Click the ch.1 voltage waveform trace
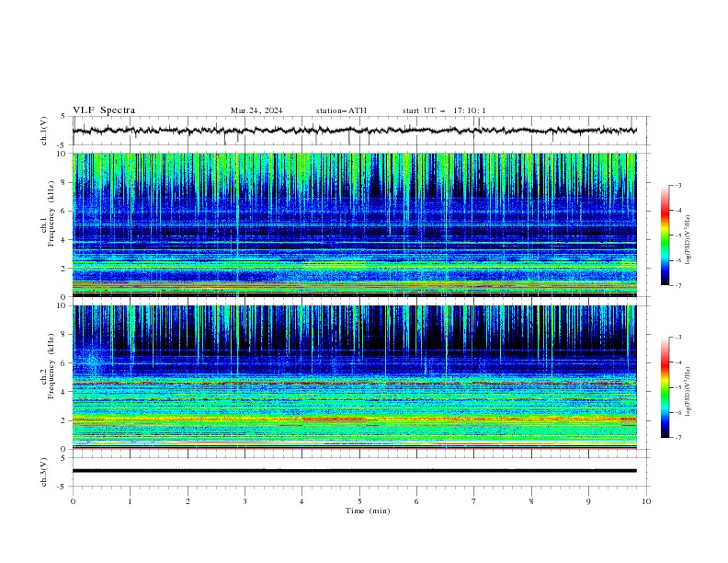The width and height of the screenshot is (728, 563). 354,131
